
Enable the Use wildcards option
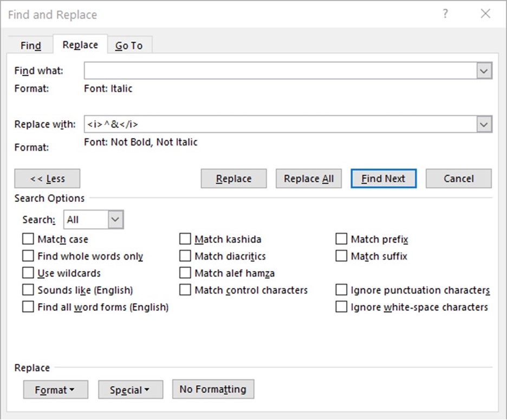[x=28, y=273]
